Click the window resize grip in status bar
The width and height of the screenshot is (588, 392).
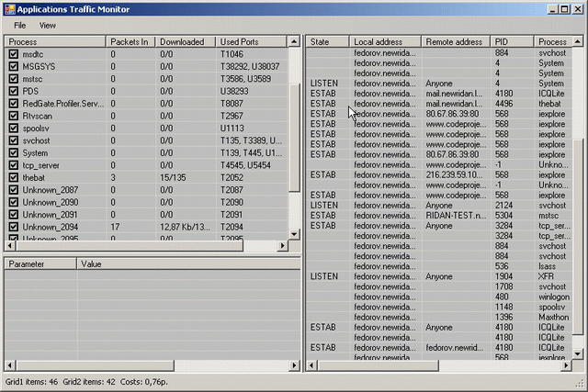pyautogui.click(x=582, y=383)
